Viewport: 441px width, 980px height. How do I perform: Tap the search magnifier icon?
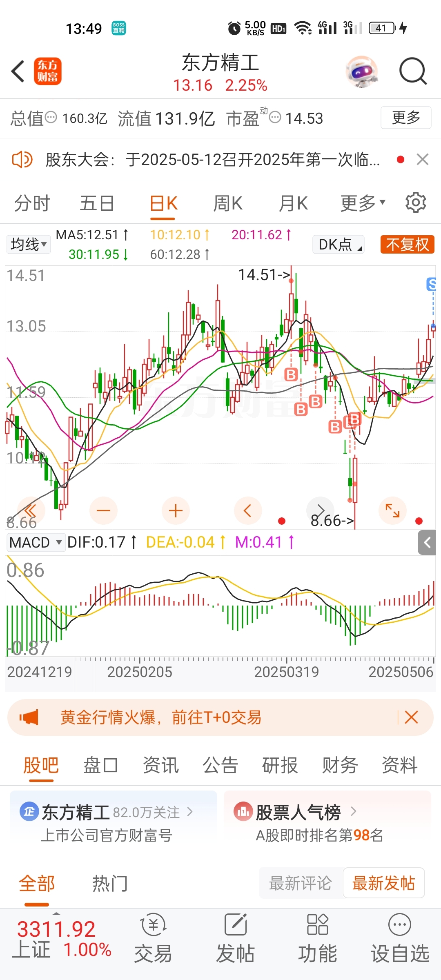coord(413,71)
